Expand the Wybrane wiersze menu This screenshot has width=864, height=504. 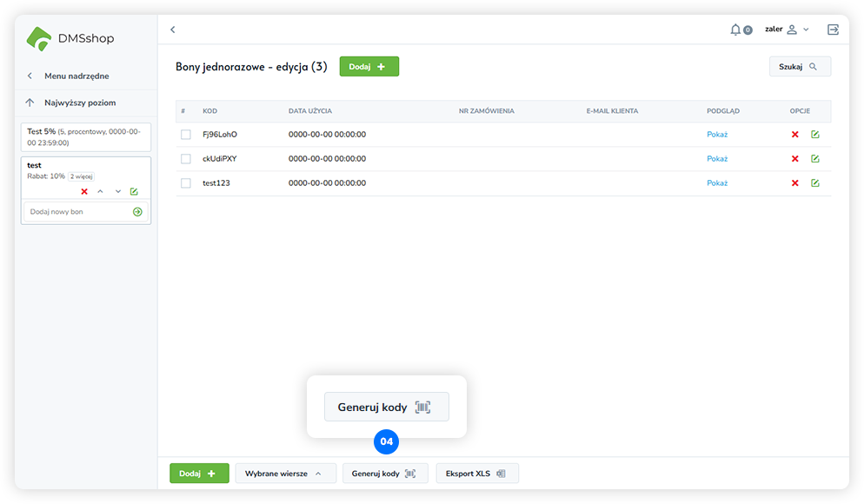point(285,474)
